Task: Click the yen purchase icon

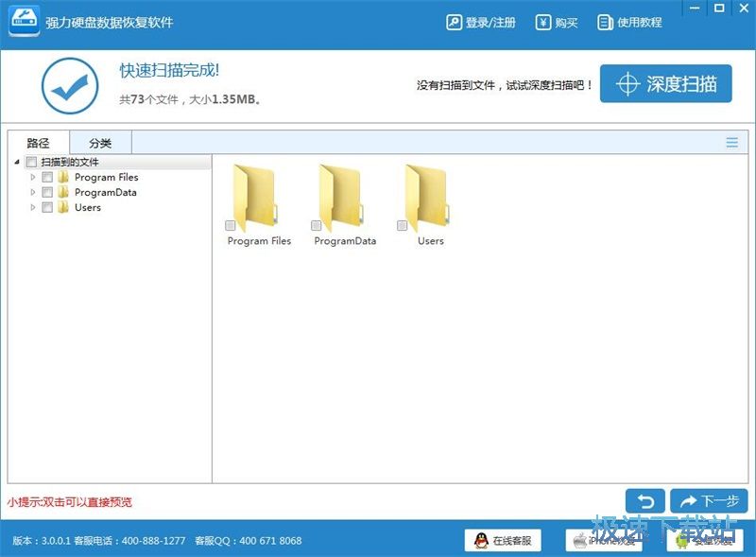Action: coord(542,22)
